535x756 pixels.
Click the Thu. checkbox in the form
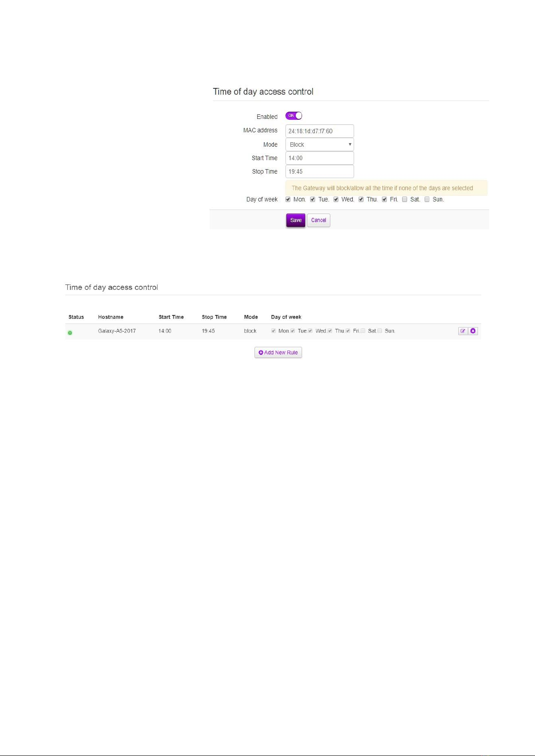click(361, 200)
